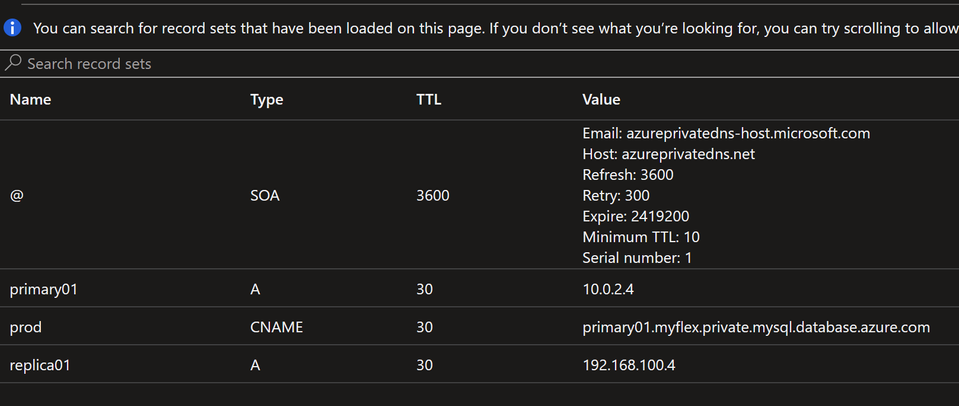Click the SOA type cell
Screen dimensions: 959x406
click(x=265, y=196)
